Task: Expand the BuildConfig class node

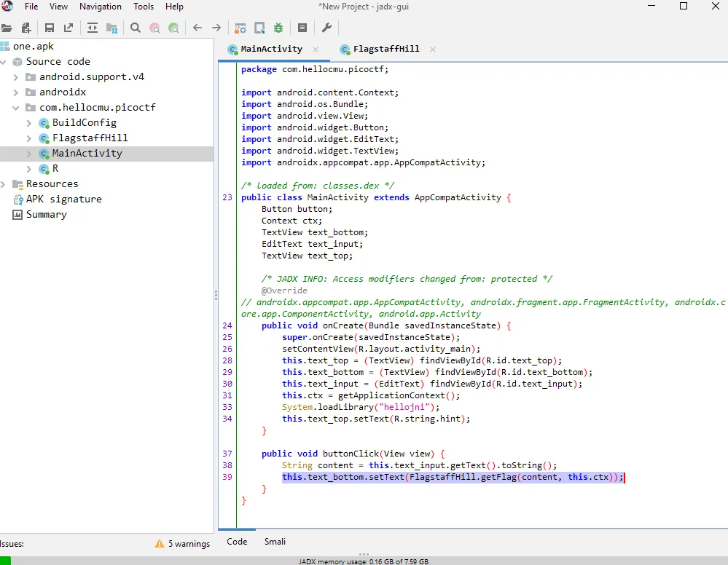Action: [29, 123]
